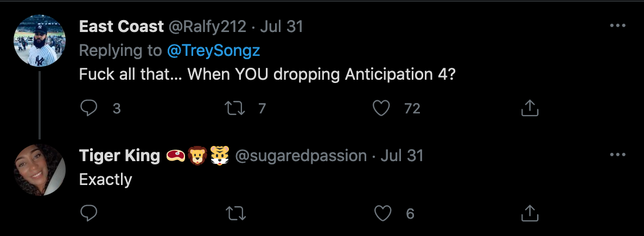Reply to Tiger King's "Exactly" tweet
The width and height of the screenshot is (644, 236).
pos(88,214)
